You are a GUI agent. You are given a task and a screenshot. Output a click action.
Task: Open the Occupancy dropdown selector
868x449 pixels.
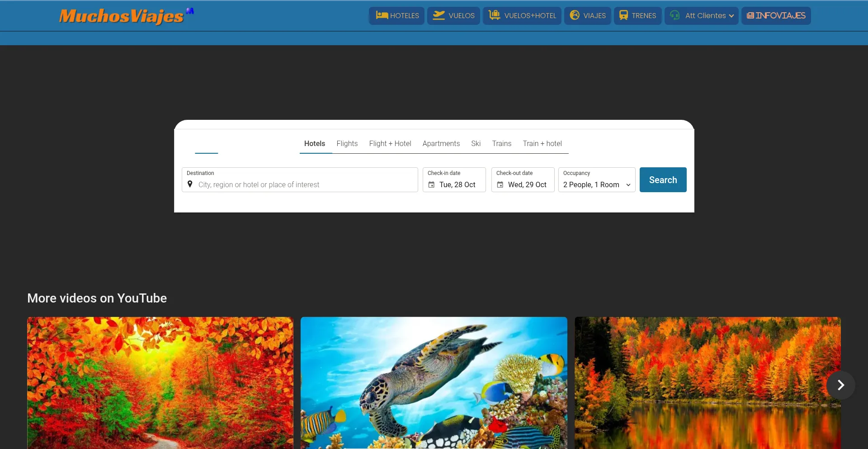pos(596,180)
